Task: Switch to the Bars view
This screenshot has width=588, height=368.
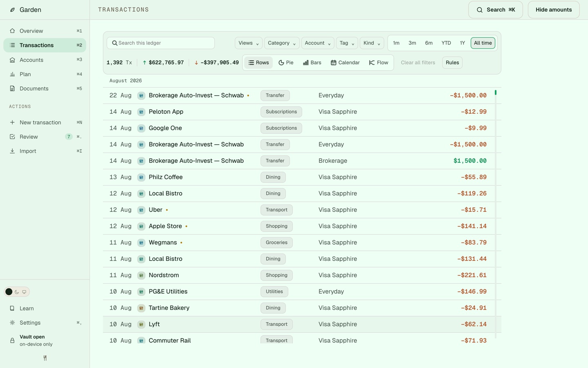Action: 312,63
